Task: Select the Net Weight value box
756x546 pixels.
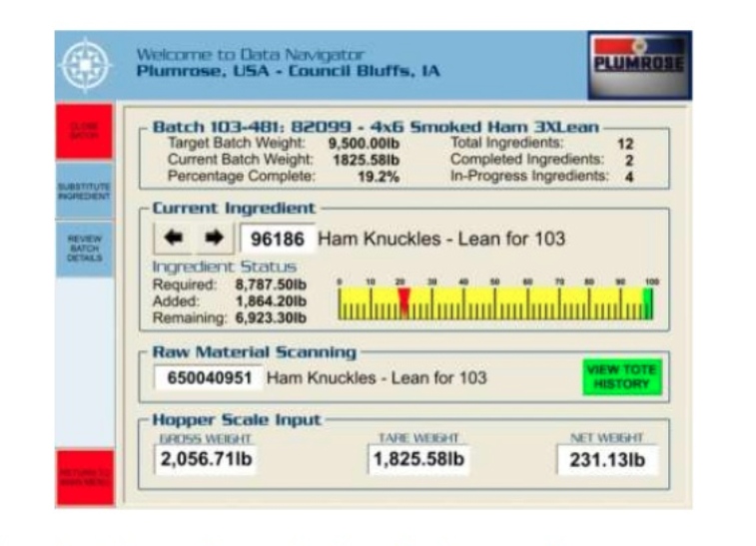Action: pyautogui.click(x=607, y=459)
